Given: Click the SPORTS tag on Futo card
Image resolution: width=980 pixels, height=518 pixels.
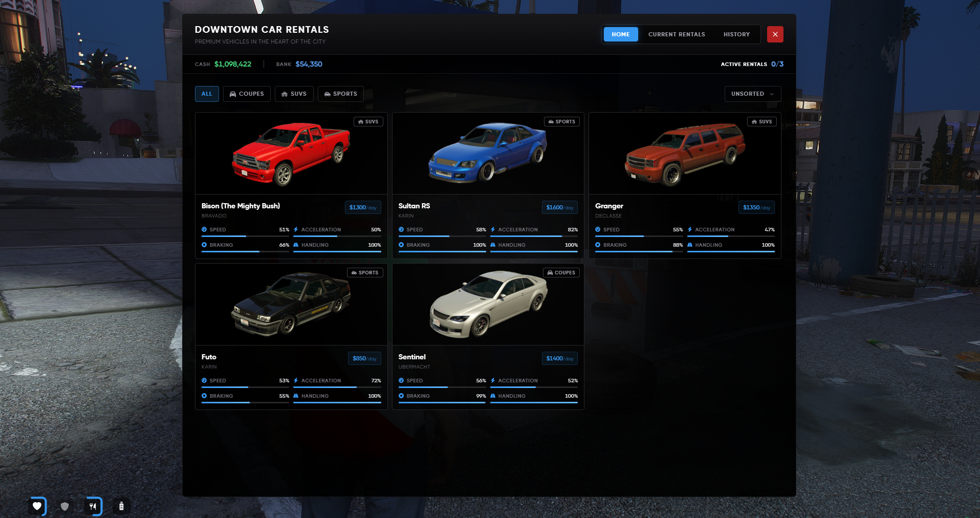Looking at the screenshot, I should (365, 273).
